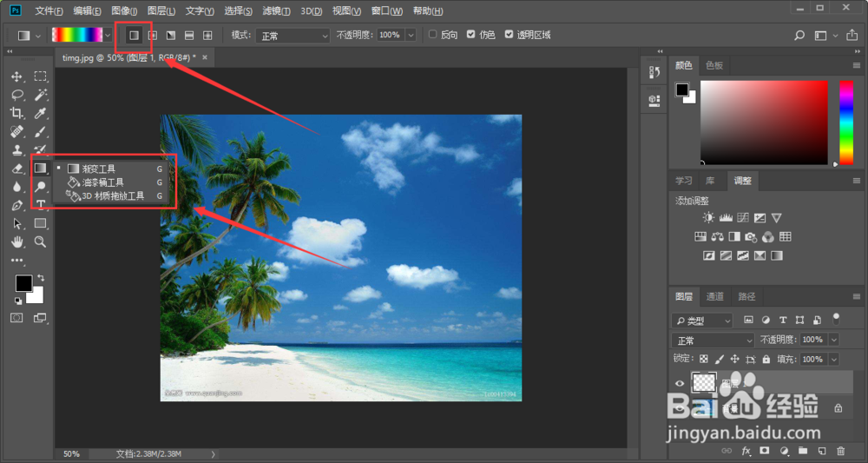Select the Blur droplet tool
The height and width of the screenshot is (463, 868).
coord(17,187)
